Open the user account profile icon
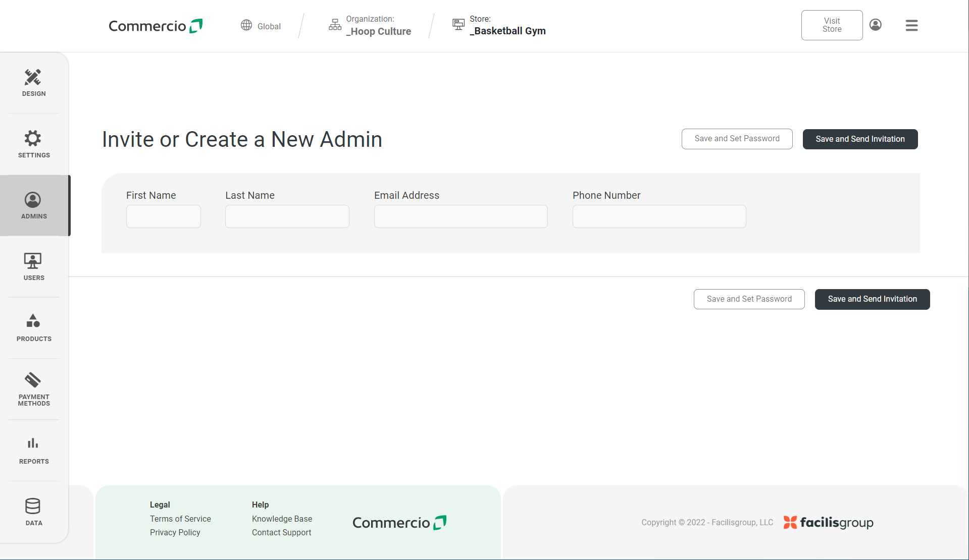The width and height of the screenshot is (969, 560). click(x=876, y=25)
